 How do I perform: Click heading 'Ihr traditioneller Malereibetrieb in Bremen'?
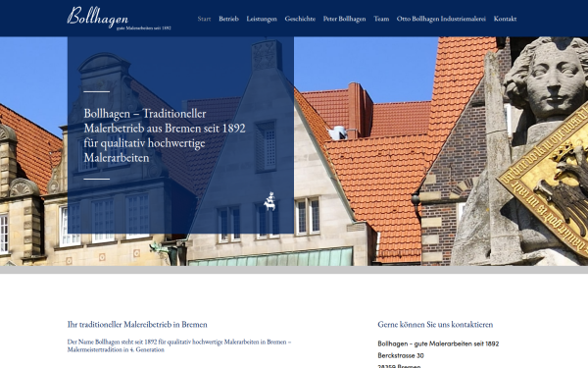pos(137,324)
